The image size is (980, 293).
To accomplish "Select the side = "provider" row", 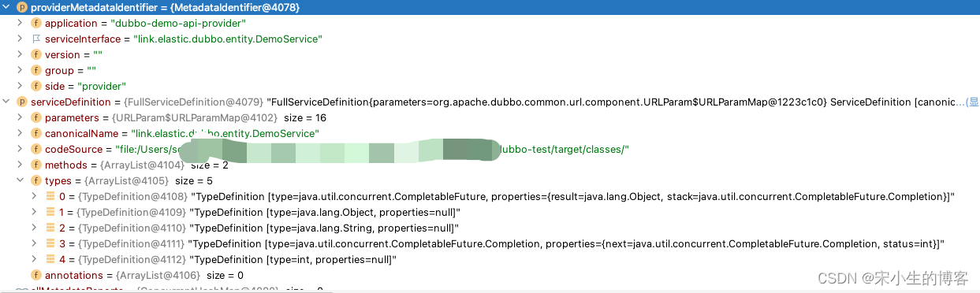I will (x=490, y=86).
